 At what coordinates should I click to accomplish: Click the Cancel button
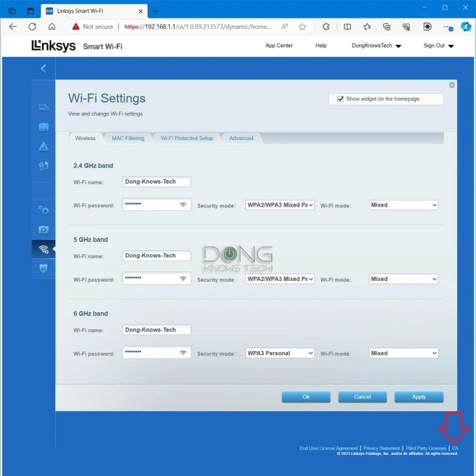(362, 396)
